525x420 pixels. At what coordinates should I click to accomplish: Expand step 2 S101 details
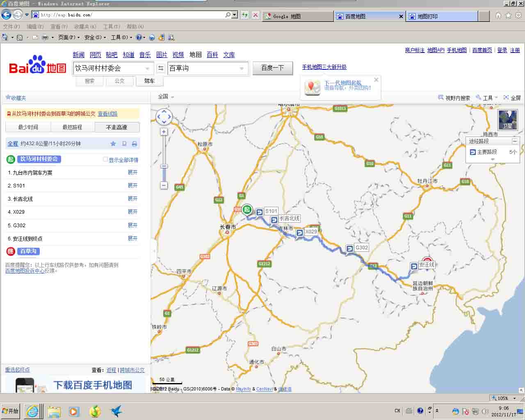pos(132,185)
